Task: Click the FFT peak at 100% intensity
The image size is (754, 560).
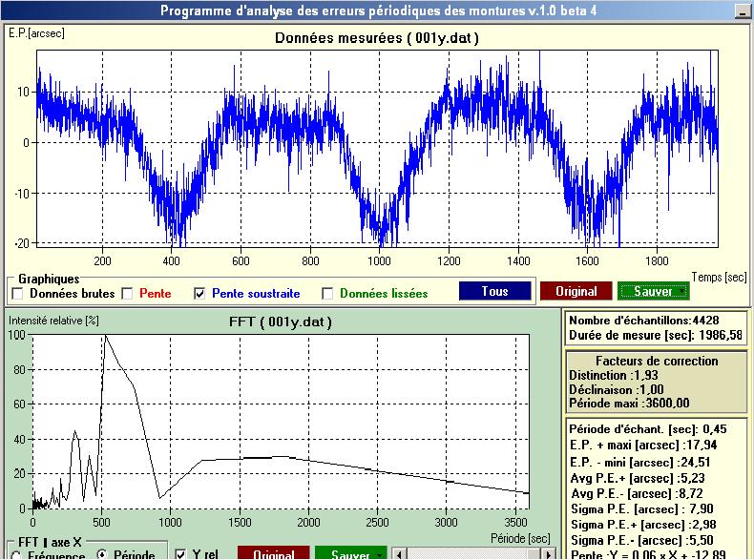Action: pyautogui.click(x=105, y=336)
